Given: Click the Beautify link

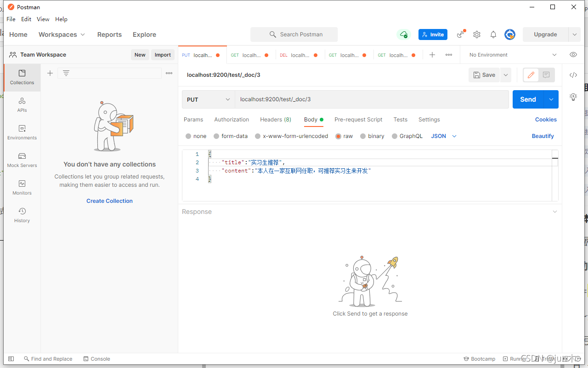Looking at the screenshot, I should pyautogui.click(x=543, y=136).
